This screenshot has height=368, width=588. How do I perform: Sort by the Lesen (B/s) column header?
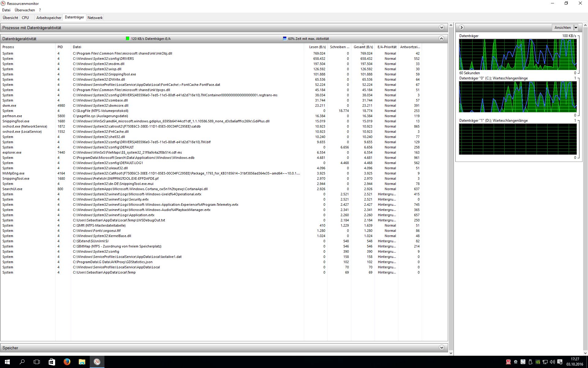(x=317, y=47)
